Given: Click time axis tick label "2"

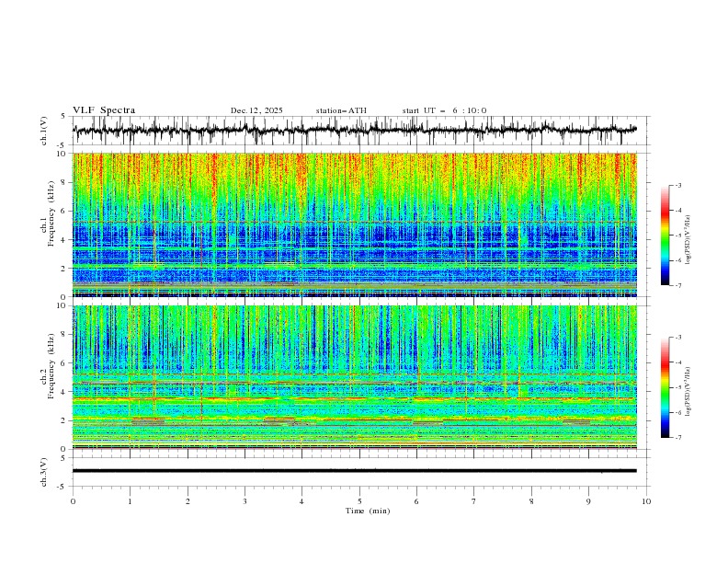Looking at the screenshot, I should pos(188,501).
